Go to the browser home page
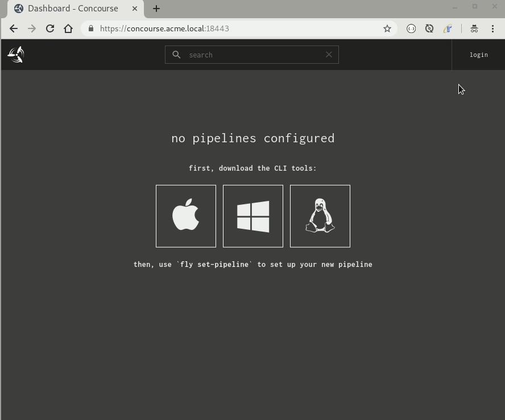505x420 pixels. 68,28
